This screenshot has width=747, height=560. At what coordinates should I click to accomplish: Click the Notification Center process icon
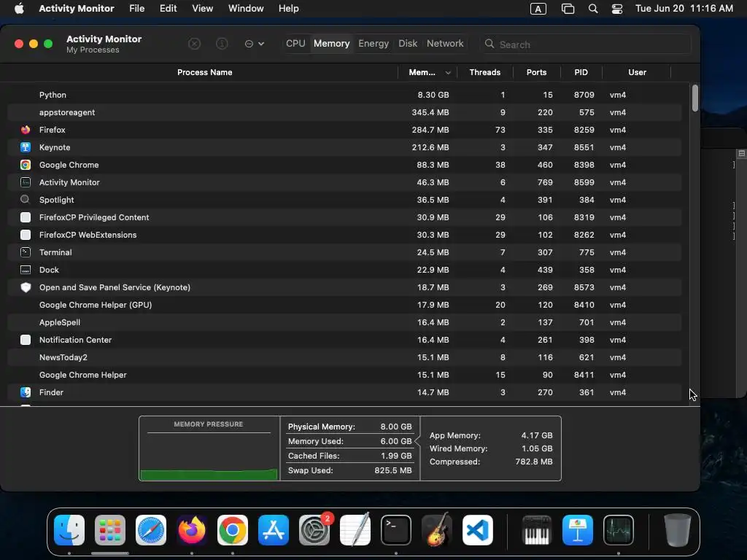tap(26, 340)
